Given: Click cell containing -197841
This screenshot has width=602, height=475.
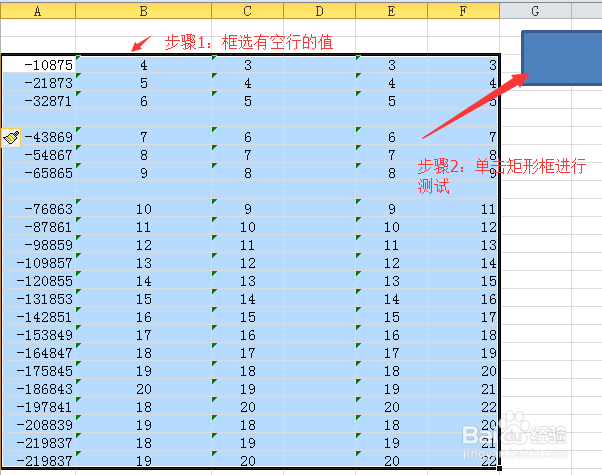Looking at the screenshot, I should tap(38, 407).
